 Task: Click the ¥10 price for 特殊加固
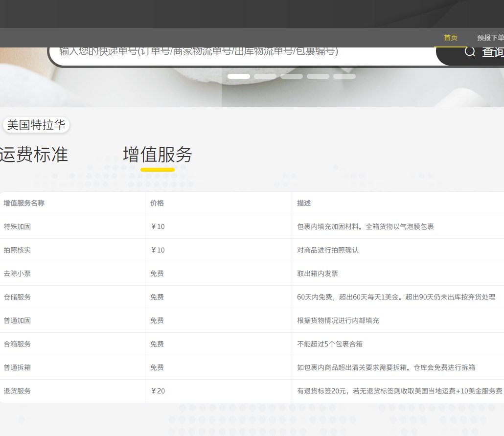tap(158, 227)
